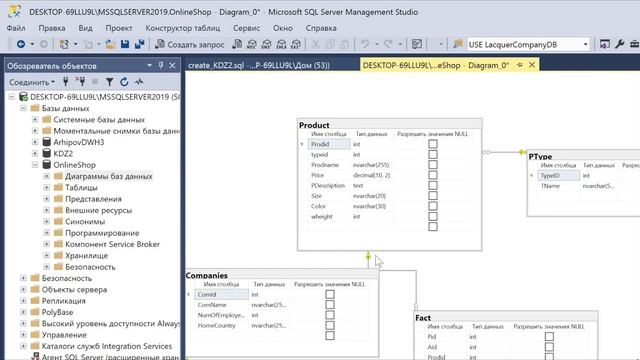Screen dimensions: 640x360
Task: Open the USE LacquerCompanyDB database combo box
Action: pyautogui.click(x=528, y=44)
